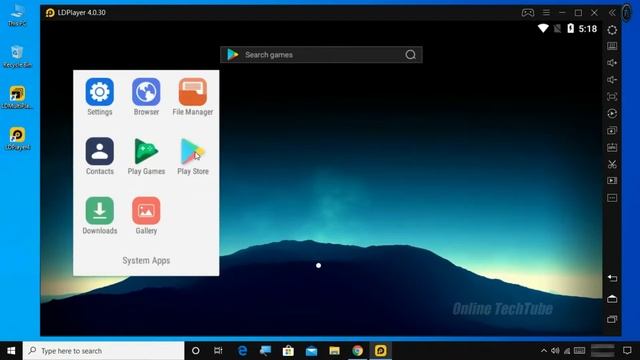
Task: Click the LDPlayer logo in the title bar
Action: tap(50, 13)
